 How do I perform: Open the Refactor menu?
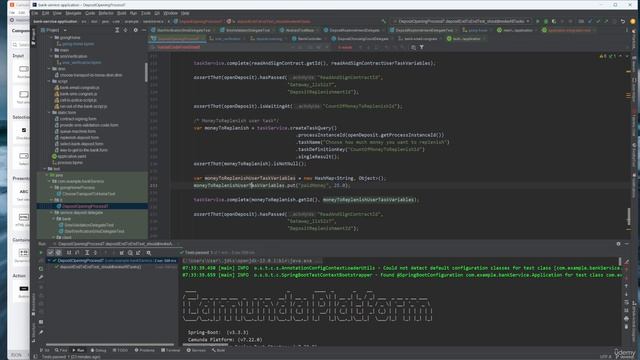pos(106,13)
